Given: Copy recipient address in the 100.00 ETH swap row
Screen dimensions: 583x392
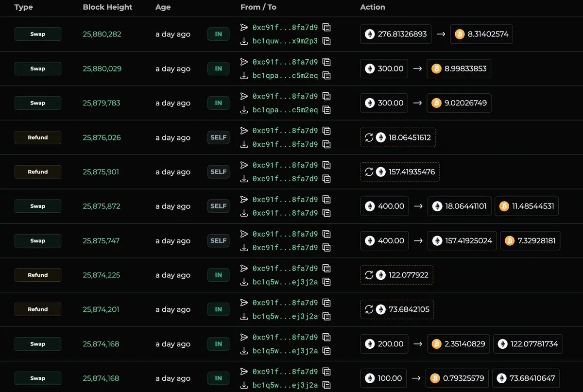Looking at the screenshot, I should tap(326, 386).
